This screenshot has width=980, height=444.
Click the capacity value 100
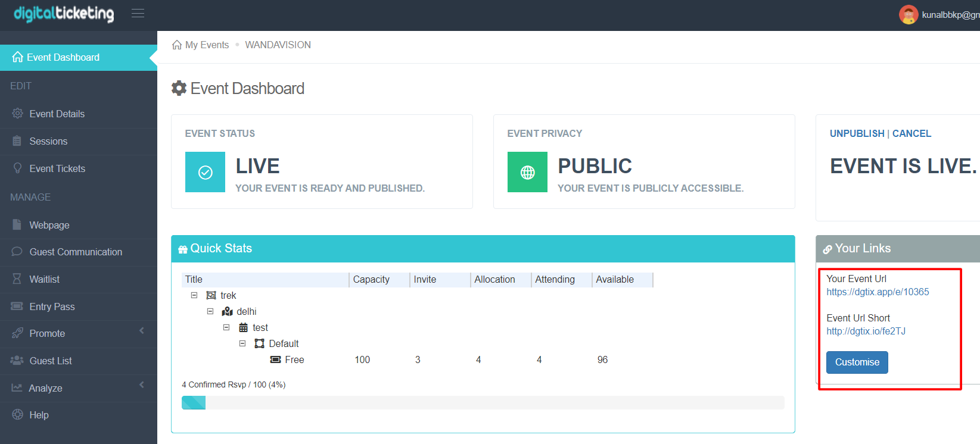point(362,359)
